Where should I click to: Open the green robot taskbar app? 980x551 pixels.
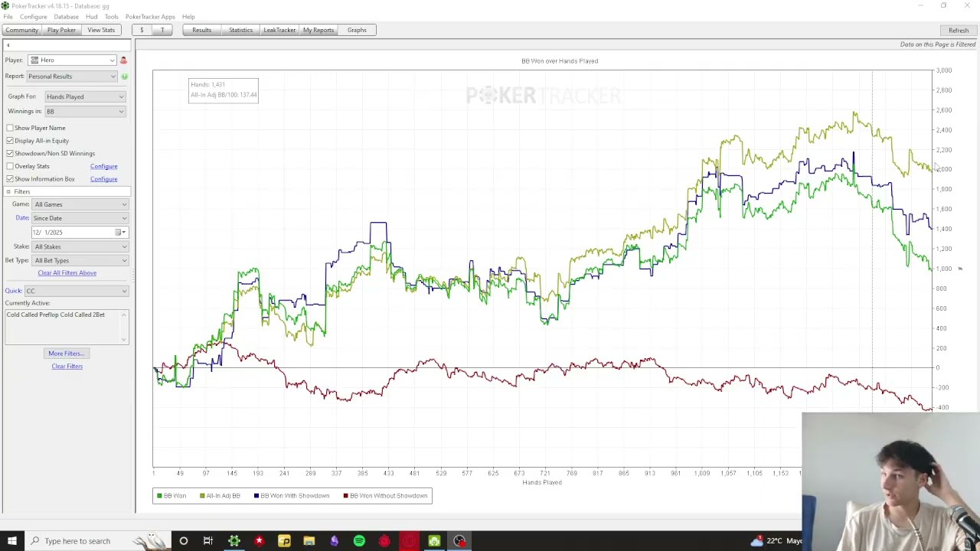tap(434, 541)
